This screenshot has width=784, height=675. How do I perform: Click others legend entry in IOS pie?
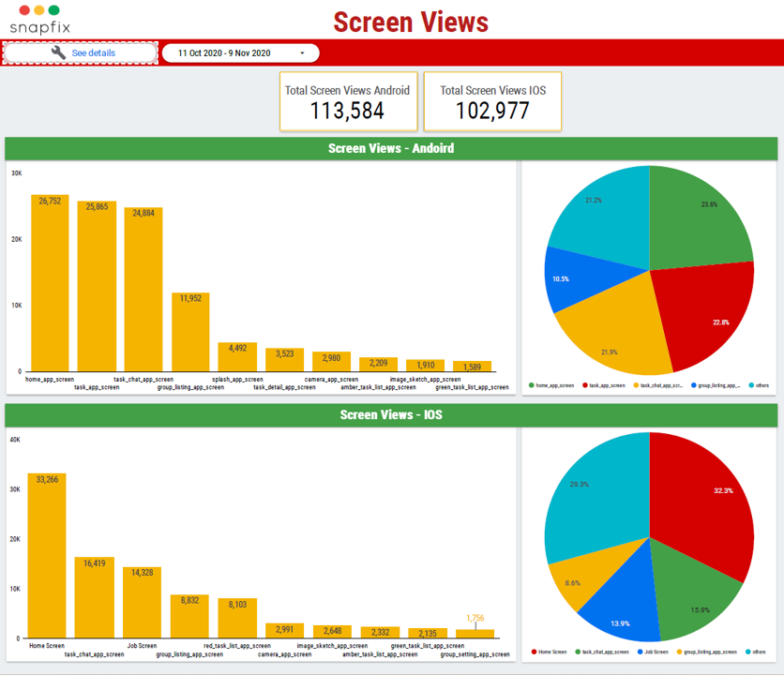756,652
